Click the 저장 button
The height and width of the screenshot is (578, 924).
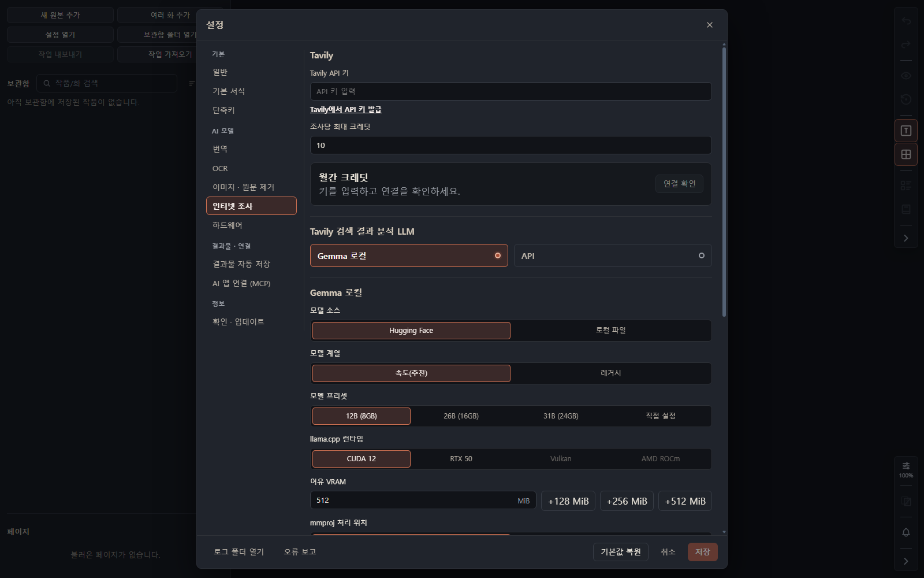pos(703,552)
